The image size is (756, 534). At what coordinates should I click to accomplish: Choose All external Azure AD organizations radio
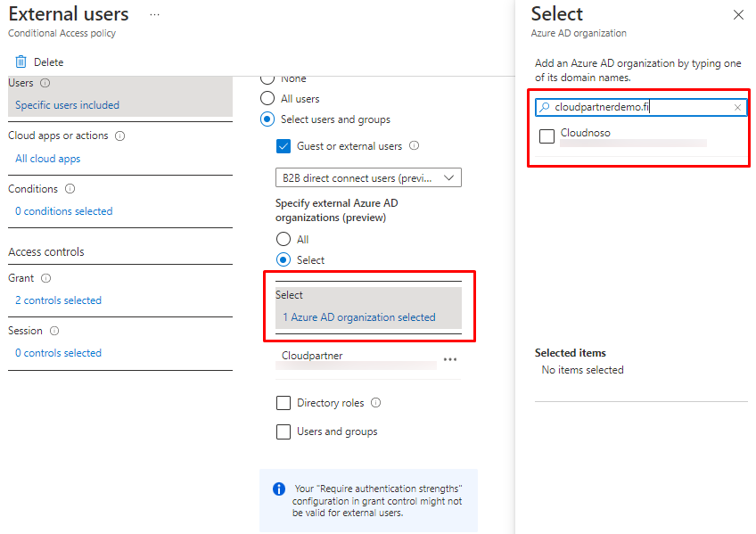click(x=283, y=240)
